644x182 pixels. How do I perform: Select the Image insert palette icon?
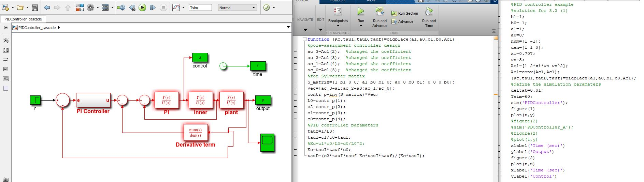pyautogui.click(x=6, y=79)
